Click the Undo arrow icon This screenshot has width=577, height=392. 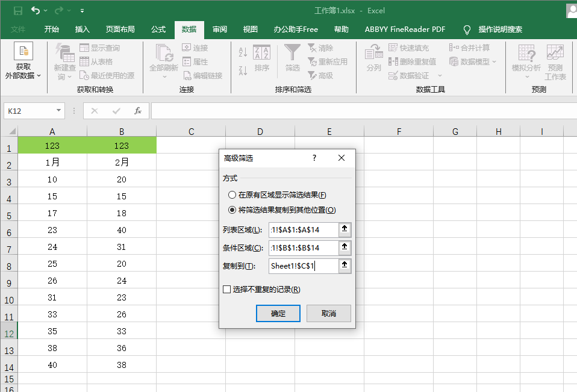coord(36,10)
